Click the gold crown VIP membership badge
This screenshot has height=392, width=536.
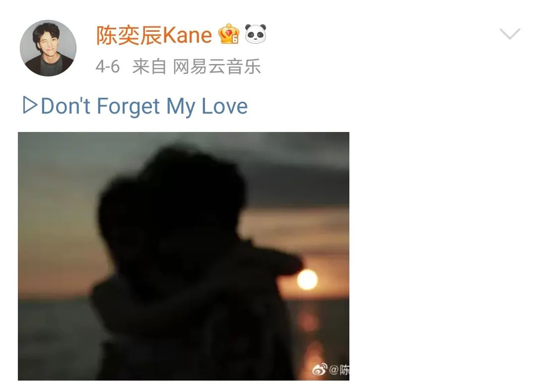coord(229,34)
